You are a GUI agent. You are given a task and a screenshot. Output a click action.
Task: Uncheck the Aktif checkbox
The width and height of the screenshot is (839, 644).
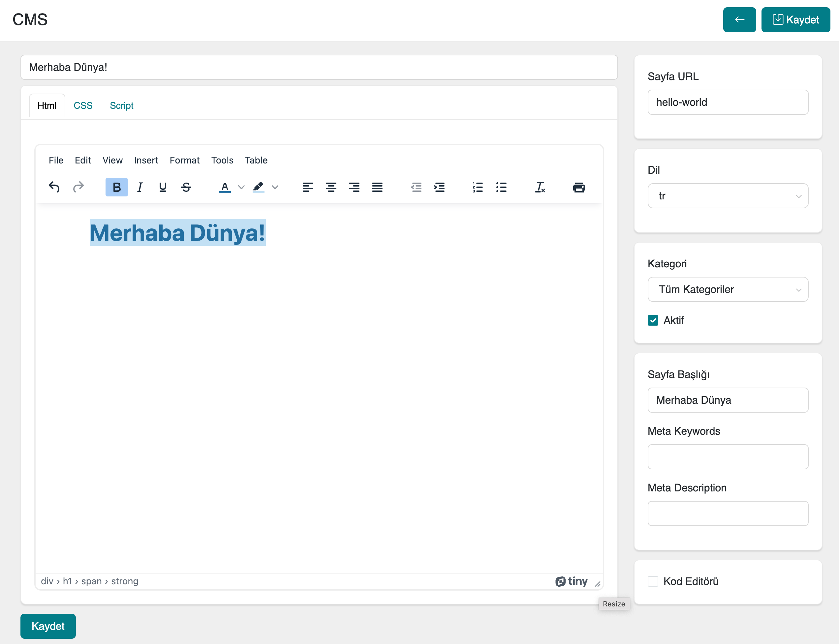pos(653,320)
